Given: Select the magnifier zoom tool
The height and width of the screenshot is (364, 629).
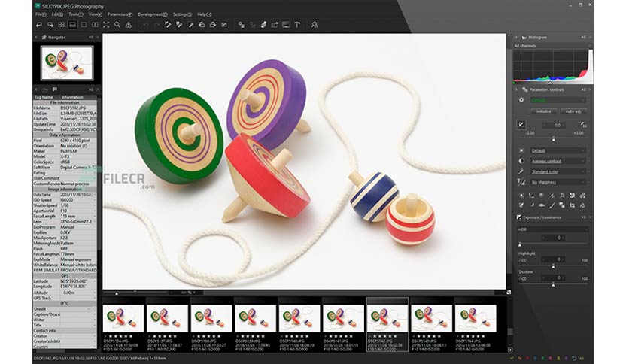Looking at the screenshot, I should click(x=117, y=25).
